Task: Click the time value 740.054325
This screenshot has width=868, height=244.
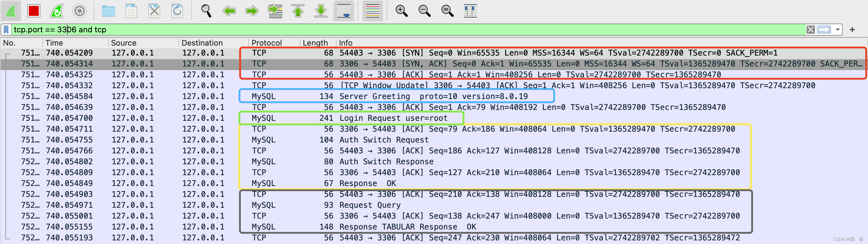Action: [69, 75]
